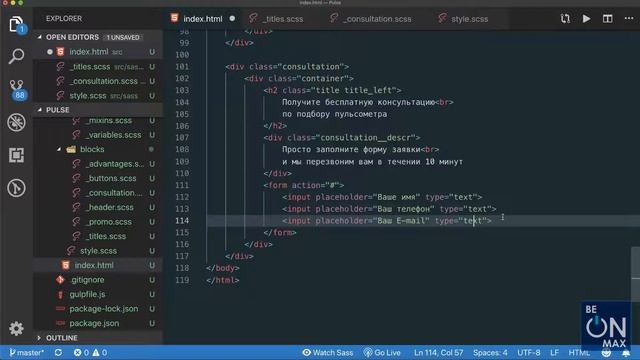Open the Debug view icon
Image resolution: width=640 pixels, height=360 pixels.
[x=16, y=122]
